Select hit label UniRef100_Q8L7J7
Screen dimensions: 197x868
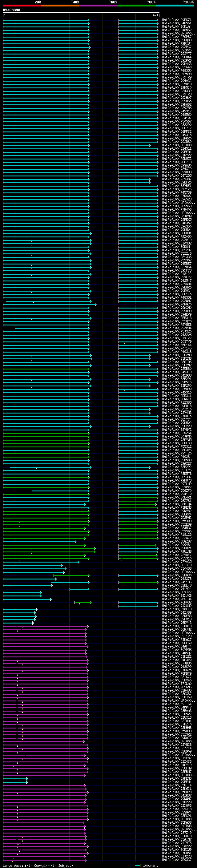tap(177, 128)
